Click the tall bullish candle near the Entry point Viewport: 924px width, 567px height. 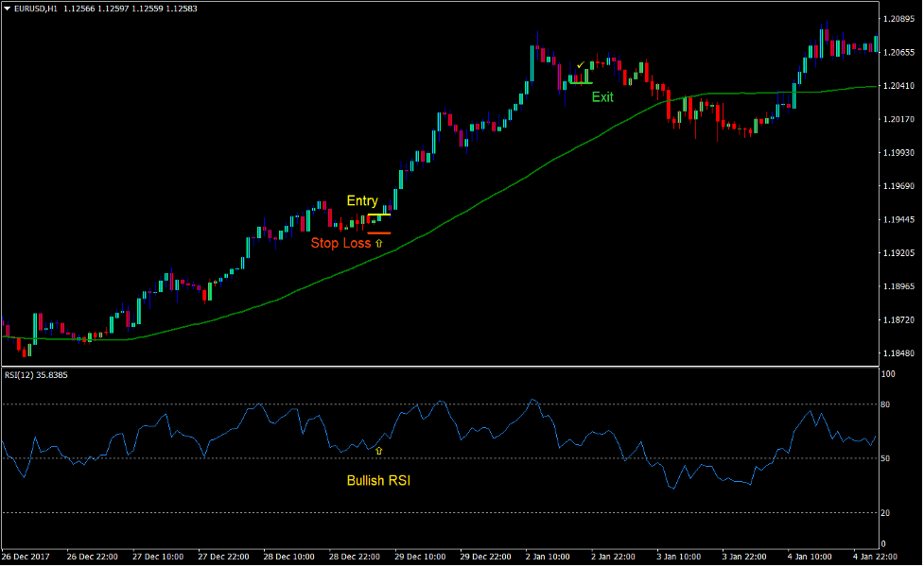[x=393, y=198]
